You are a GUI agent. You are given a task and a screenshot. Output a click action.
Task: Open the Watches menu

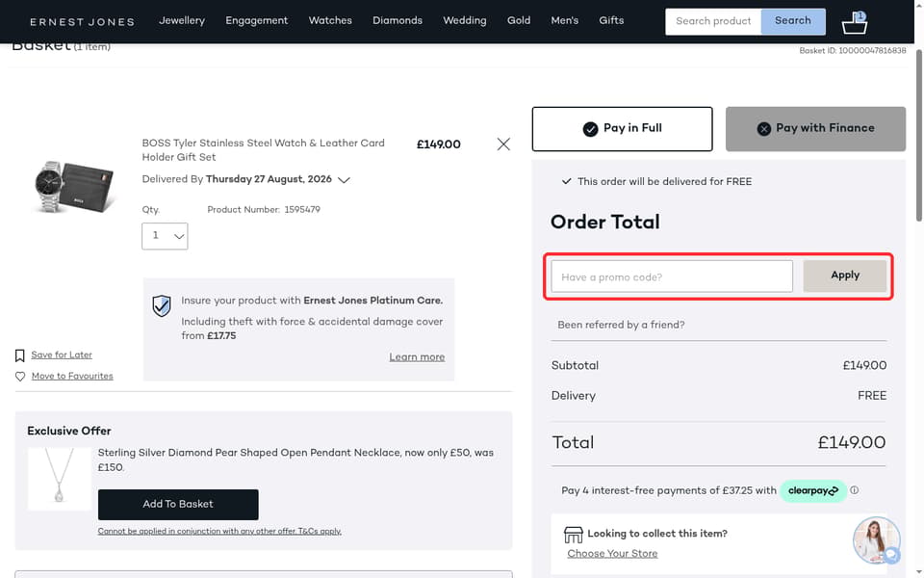pos(330,20)
